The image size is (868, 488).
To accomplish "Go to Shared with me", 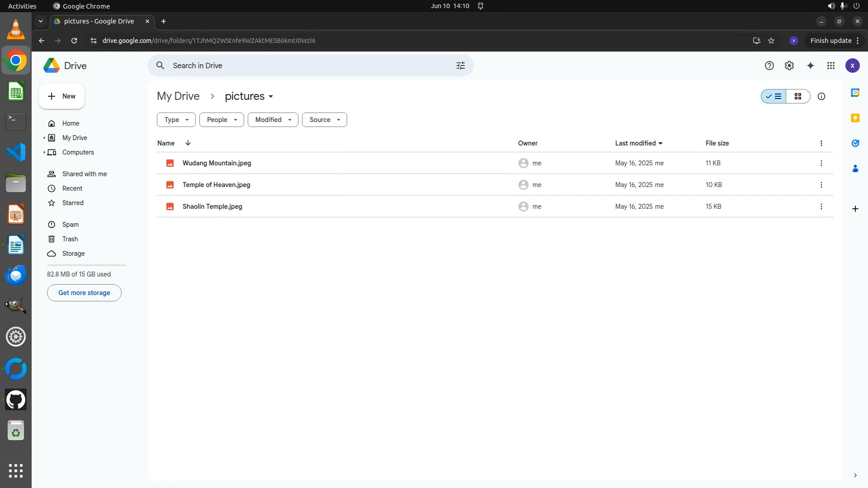I will [84, 174].
